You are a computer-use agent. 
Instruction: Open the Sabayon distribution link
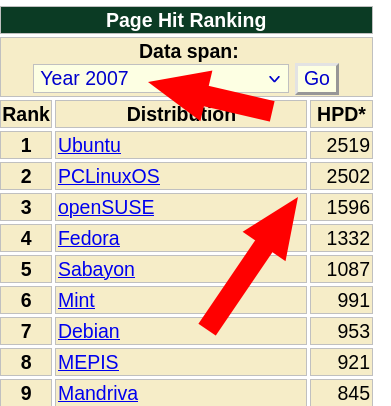click(x=96, y=269)
